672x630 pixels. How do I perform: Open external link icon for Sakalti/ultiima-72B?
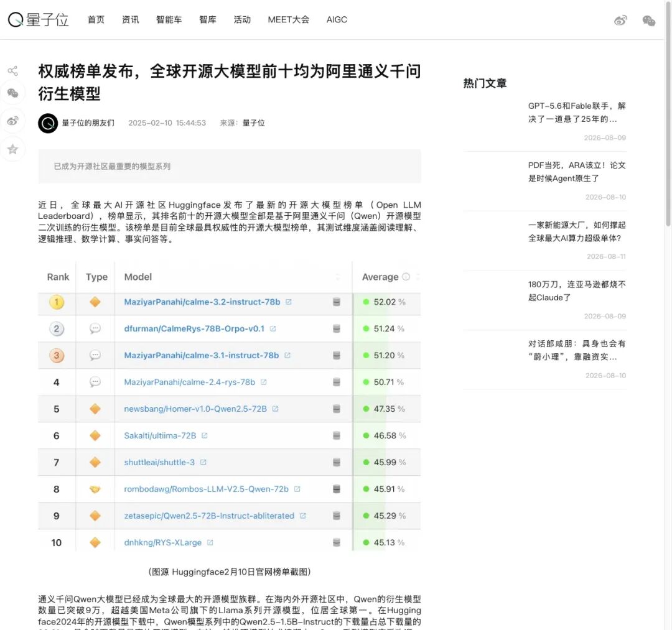point(205,435)
